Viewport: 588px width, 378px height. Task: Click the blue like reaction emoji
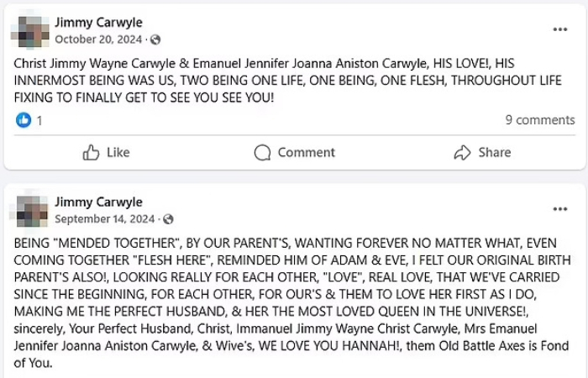(23, 120)
